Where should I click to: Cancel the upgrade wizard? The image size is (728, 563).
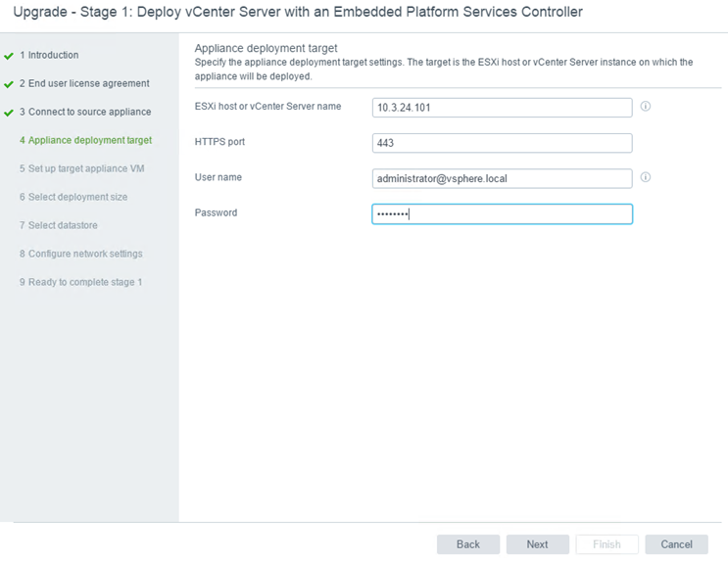[x=676, y=544]
